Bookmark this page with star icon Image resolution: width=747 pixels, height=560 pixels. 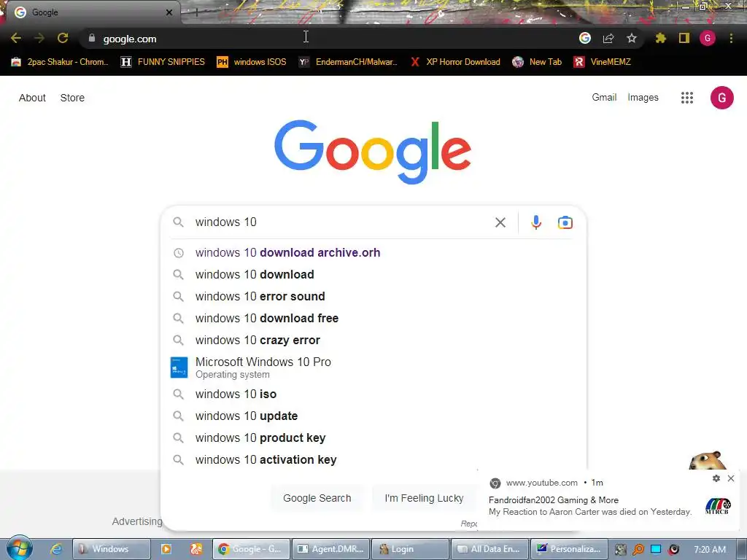pyautogui.click(x=632, y=38)
